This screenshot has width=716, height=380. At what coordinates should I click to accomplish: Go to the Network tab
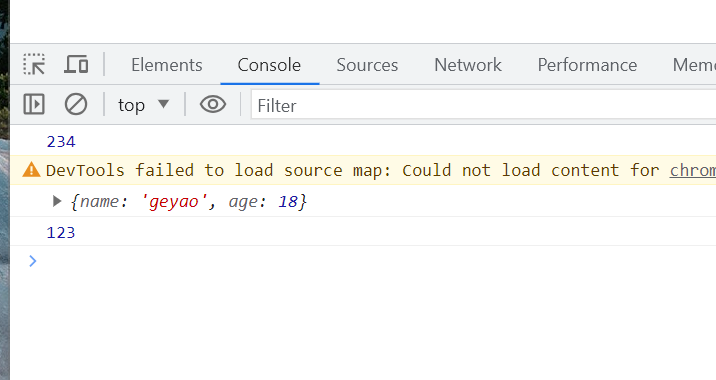tap(468, 65)
